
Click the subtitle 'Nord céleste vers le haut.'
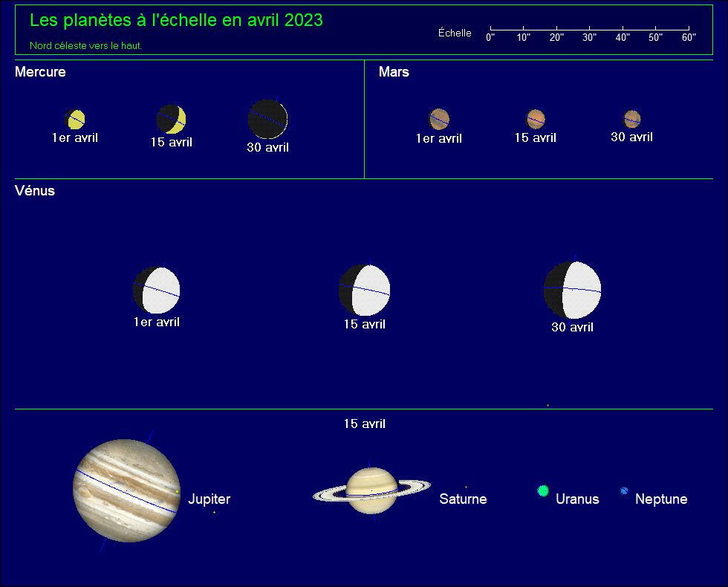86,45
